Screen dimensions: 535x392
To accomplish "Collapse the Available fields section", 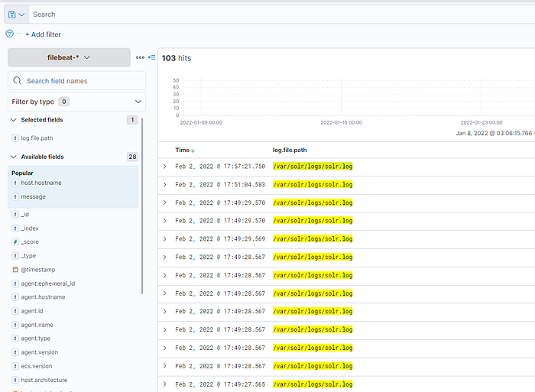I will 14,157.
